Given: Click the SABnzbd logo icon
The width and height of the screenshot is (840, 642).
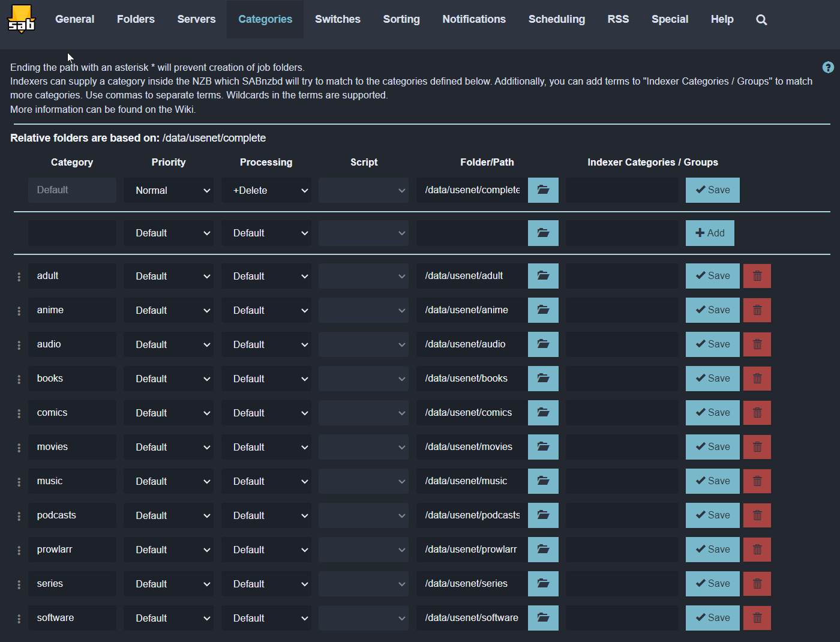Looking at the screenshot, I should click(x=22, y=19).
